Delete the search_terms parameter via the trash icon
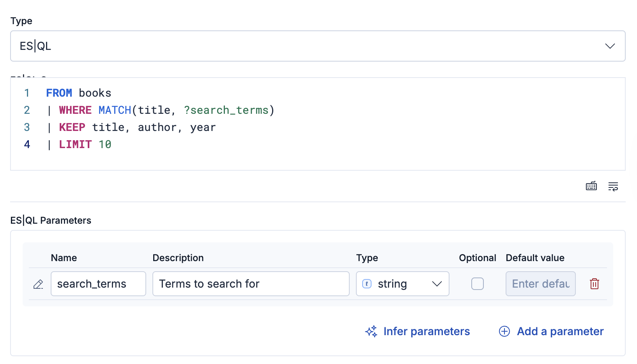Viewport: 637px width, 364px height. coord(594,284)
